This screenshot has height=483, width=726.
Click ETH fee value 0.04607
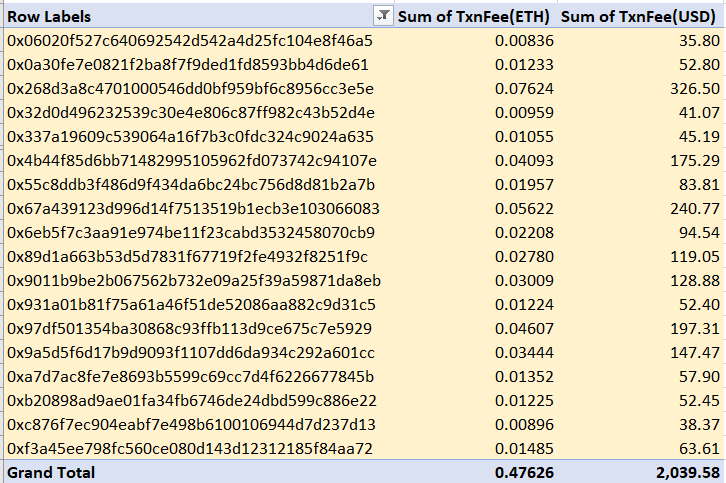pyautogui.click(x=524, y=329)
